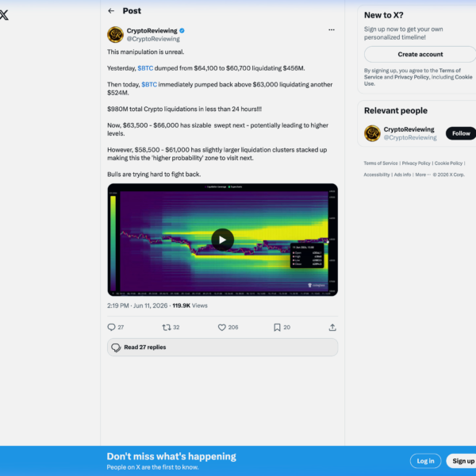Image resolution: width=476 pixels, height=476 pixels.
Task: Click the 'Bulls are trying hard to fight back.' line
Action: 154,175
